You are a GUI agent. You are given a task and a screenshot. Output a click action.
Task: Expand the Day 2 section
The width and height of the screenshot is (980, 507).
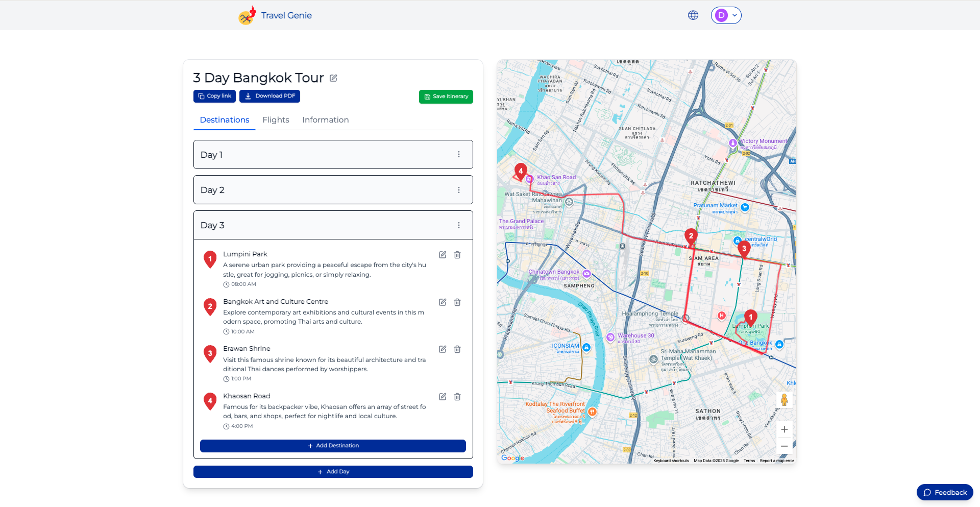[333, 189]
